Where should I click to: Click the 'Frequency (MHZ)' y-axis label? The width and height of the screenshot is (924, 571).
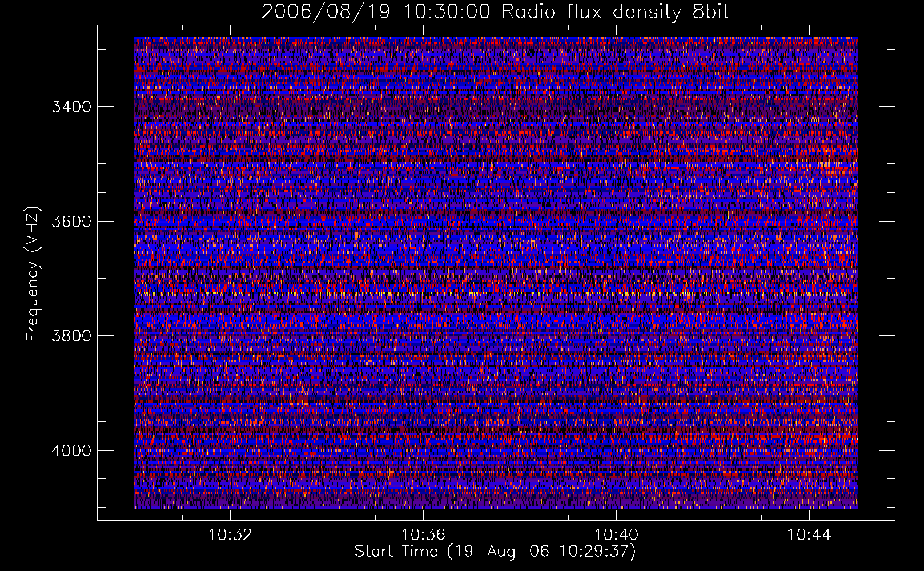(33, 274)
